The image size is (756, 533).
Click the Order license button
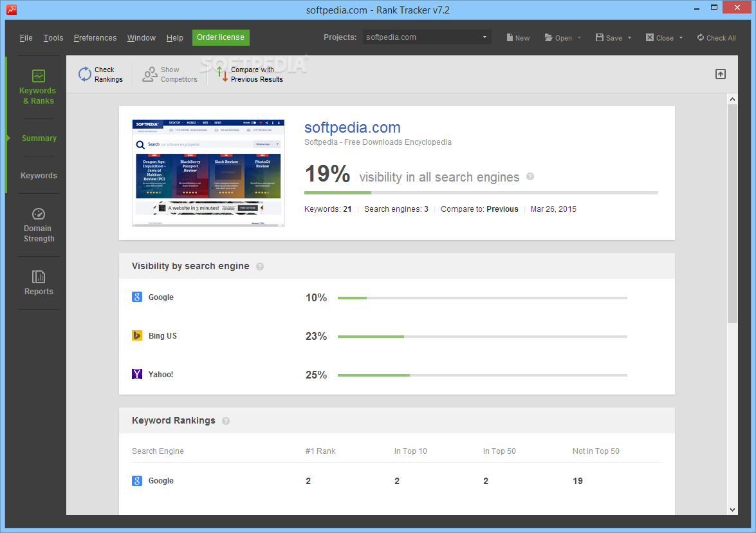click(221, 37)
